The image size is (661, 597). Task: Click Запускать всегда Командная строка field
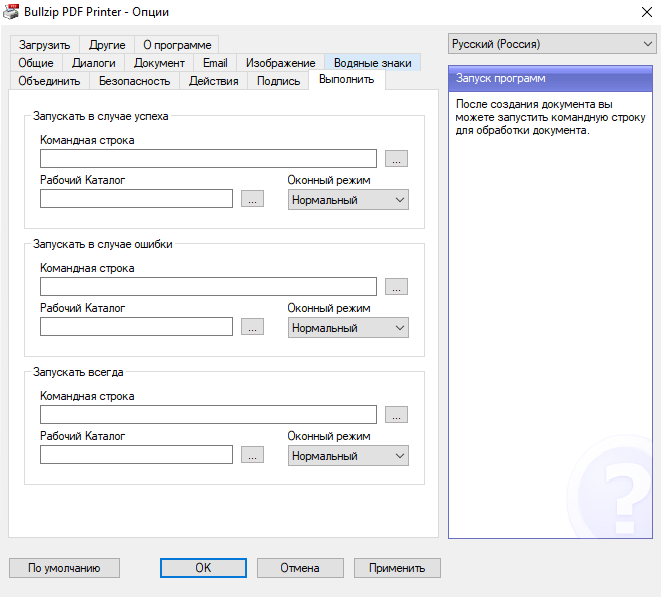[208, 415]
